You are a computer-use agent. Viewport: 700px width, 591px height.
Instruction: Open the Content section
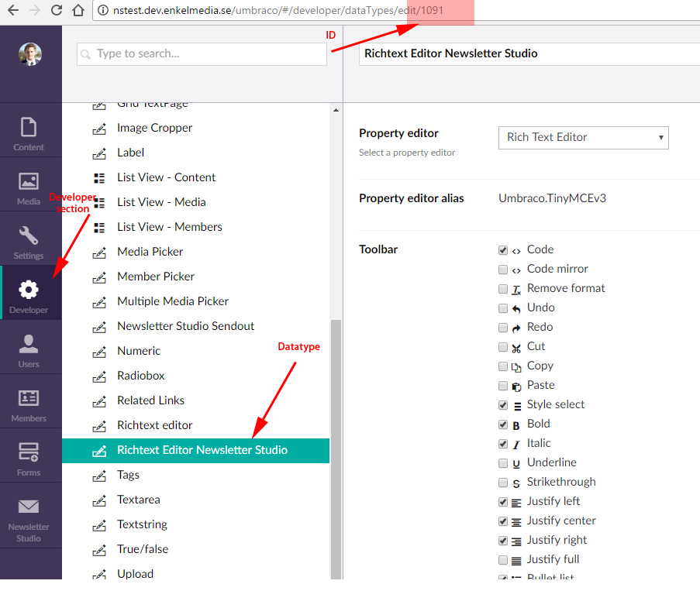point(29,133)
